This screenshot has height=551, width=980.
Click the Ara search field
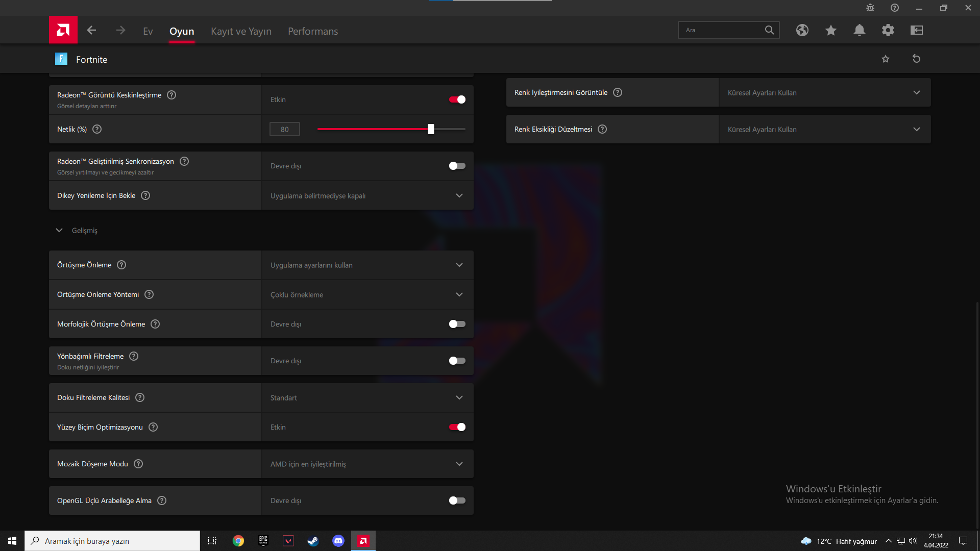[x=721, y=30]
